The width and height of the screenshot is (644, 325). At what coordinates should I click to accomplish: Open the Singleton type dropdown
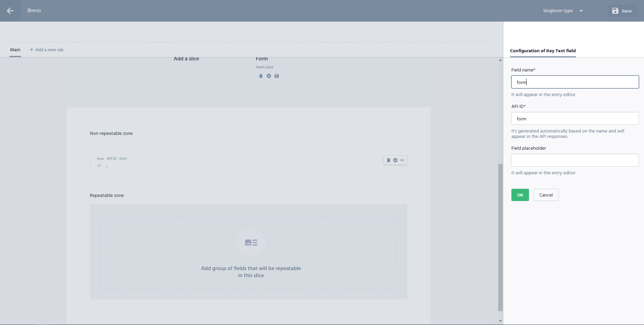pyautogui.click(x=563, y=10)
